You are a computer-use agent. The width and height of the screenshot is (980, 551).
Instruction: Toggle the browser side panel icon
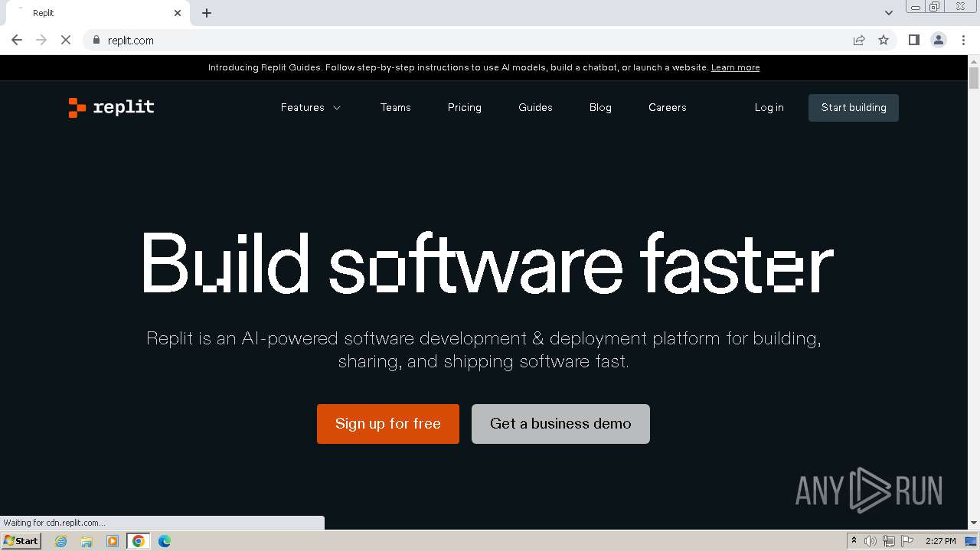click(x=914, y=40)
